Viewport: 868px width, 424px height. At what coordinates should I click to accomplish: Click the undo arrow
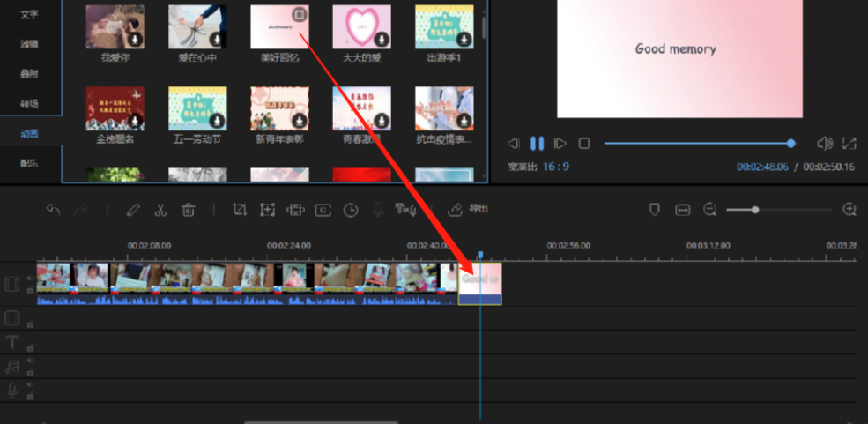click(54, 210)
